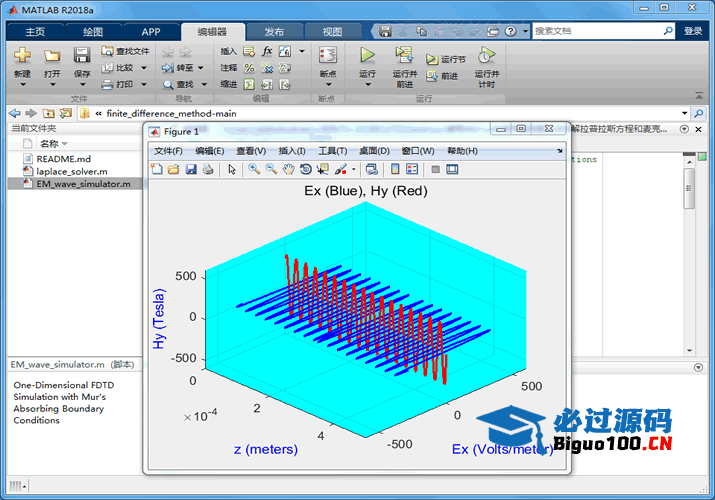This screenshot has width=715, height=500.
Task: Click the Name (名称) column header
Action: coord(49,144)
